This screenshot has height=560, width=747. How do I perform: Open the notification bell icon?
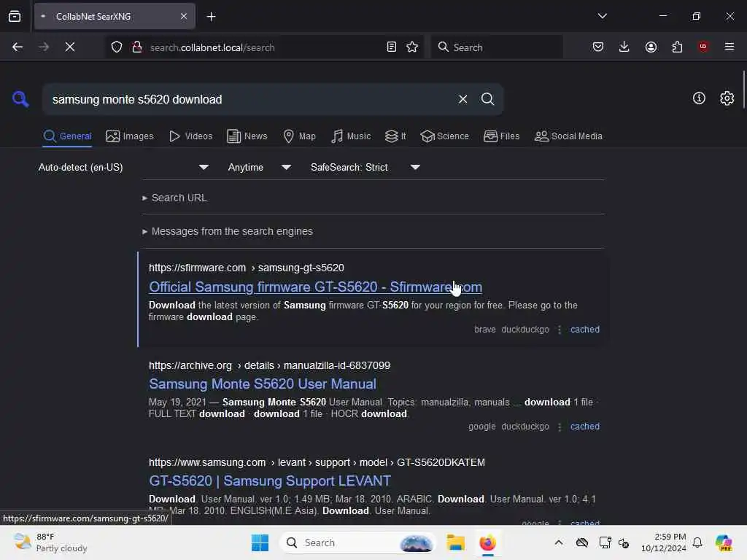click(x=697, y=542)
